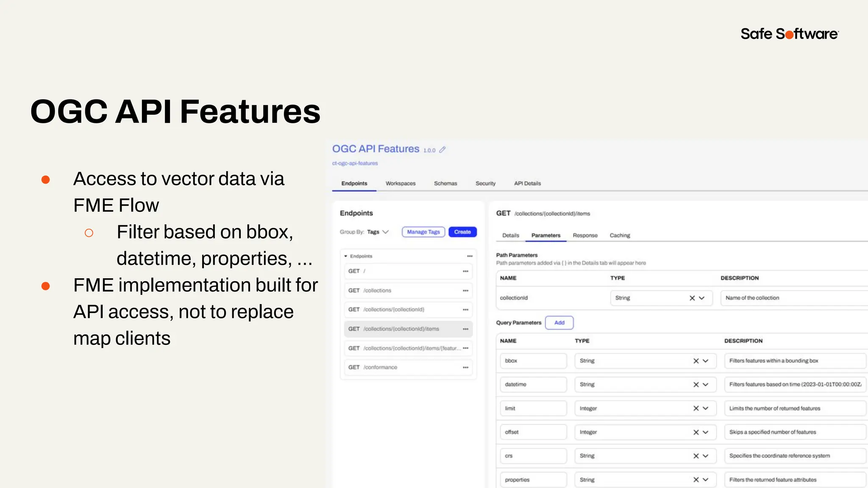Add a new query parameter
Image resolution: width=868 pixels, height=488 pixels.
(x=559, y=323)
